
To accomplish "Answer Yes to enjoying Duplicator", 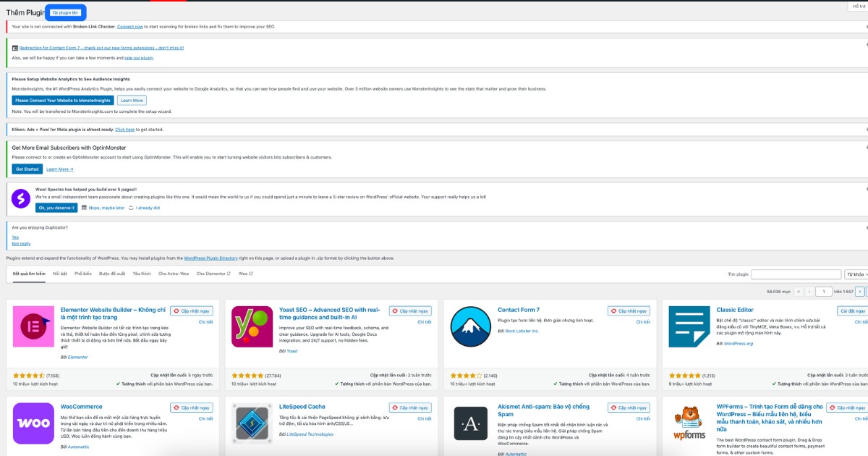I will [15, 237].
